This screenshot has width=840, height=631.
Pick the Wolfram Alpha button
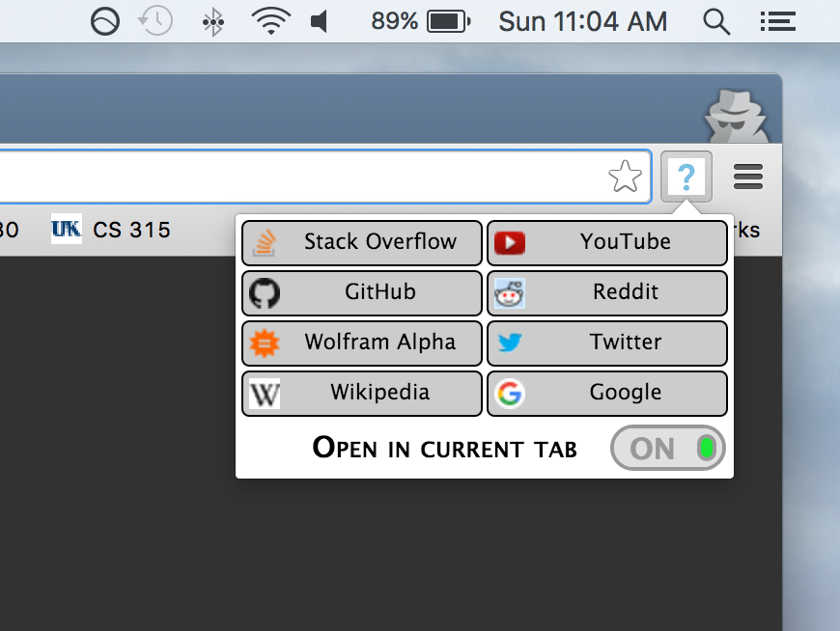(x=362, y=343)
